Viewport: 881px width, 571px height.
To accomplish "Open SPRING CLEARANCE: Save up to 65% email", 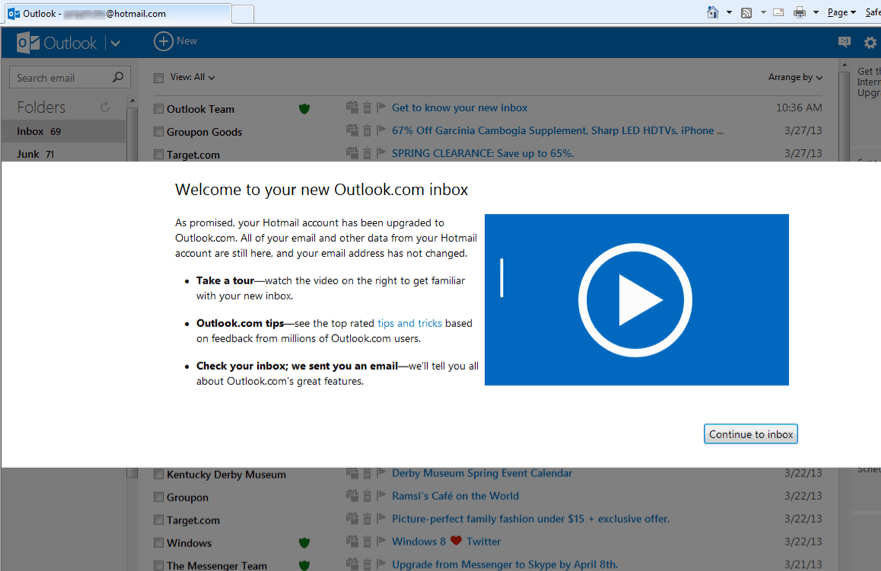I will click(483, 153).
